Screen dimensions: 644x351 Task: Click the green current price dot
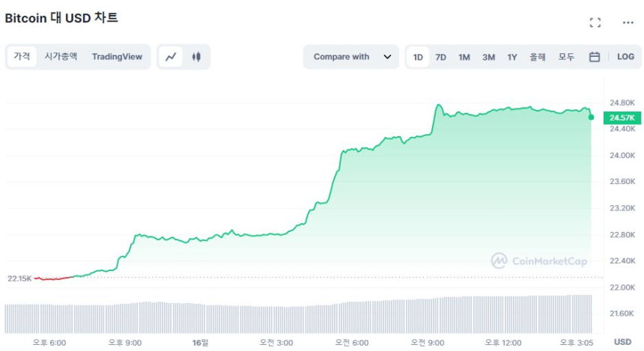click(592, 117)
